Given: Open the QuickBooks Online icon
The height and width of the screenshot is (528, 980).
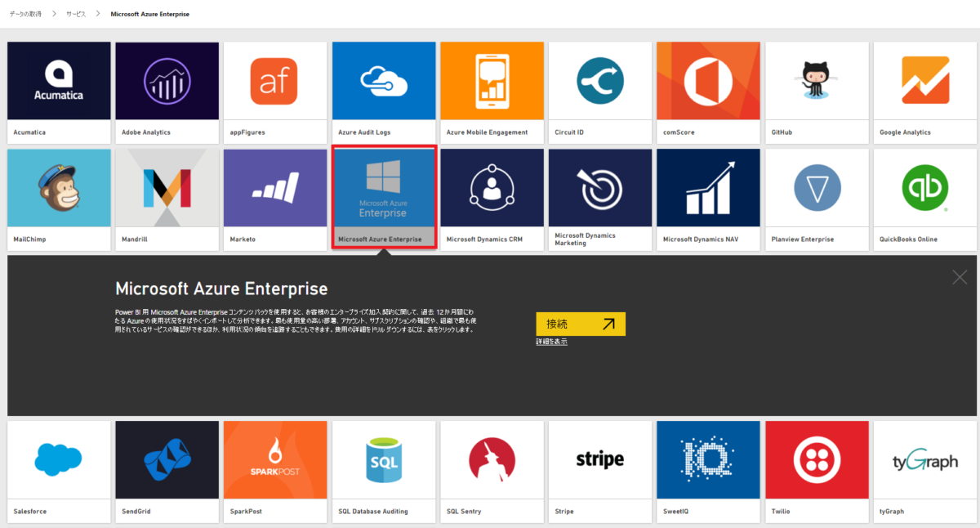Looking at the screenshot, I should click(x=924, y=187).
